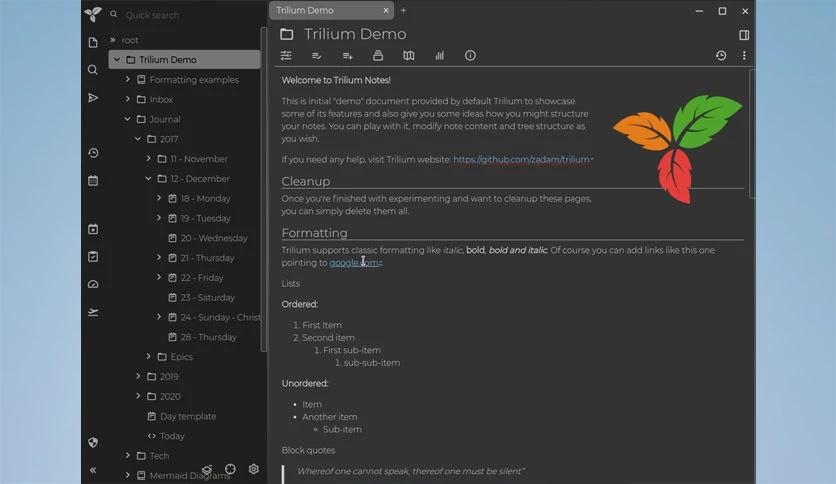Expand Formatting examples tree node
The width and height of the screenshot is (836, 484).
[x=128, y=79]
